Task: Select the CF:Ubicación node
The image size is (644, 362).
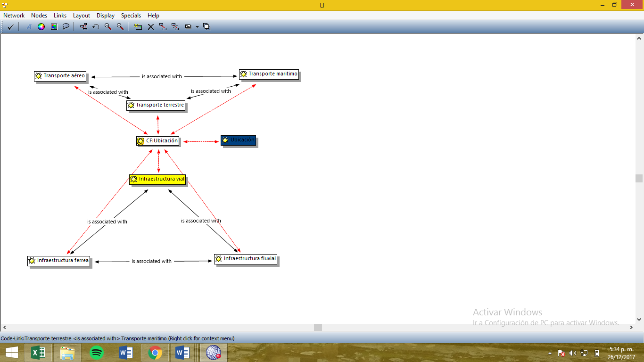Action: (157, 140)
